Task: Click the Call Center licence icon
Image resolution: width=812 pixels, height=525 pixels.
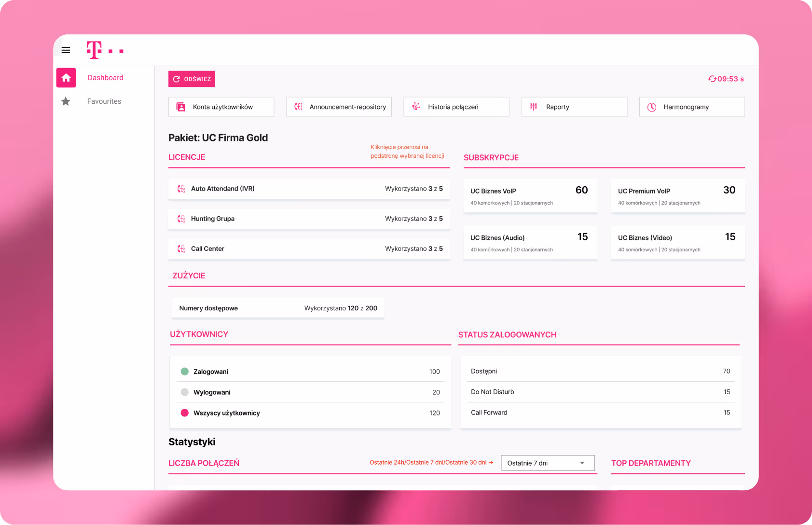Action: 181,249
